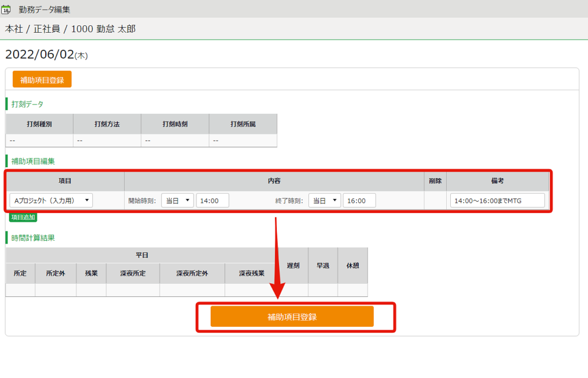Focus the 備考 field with MTG note

point(497,200)
